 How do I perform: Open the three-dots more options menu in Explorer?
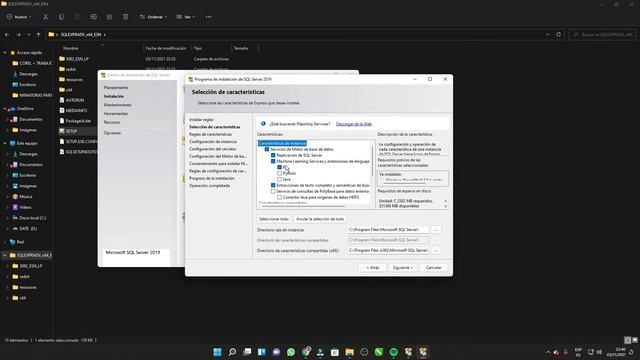(209, 17)
